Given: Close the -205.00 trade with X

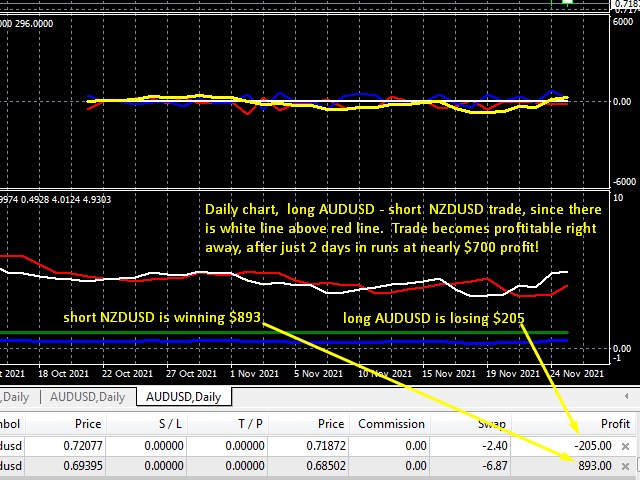Looking at the screenshot, I should [x=625, y=446].
